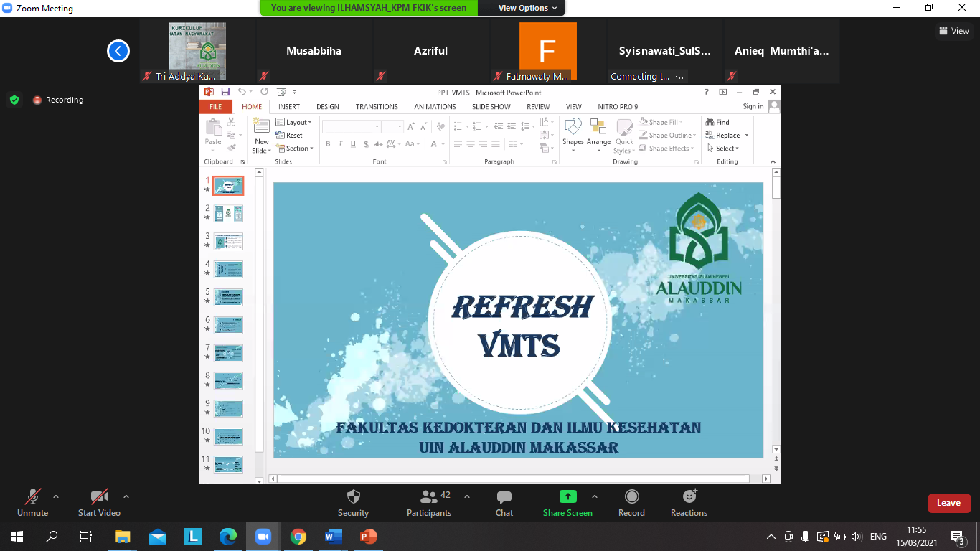Click the blue previous participants arrow
Image resolution: width=980 pixels, height=551 pixels.
[x=118, y=51]
